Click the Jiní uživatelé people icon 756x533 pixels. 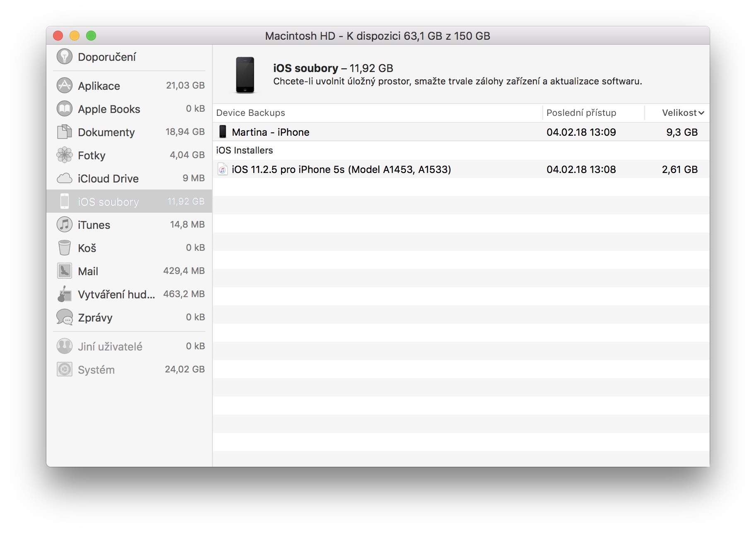[65, 346]
